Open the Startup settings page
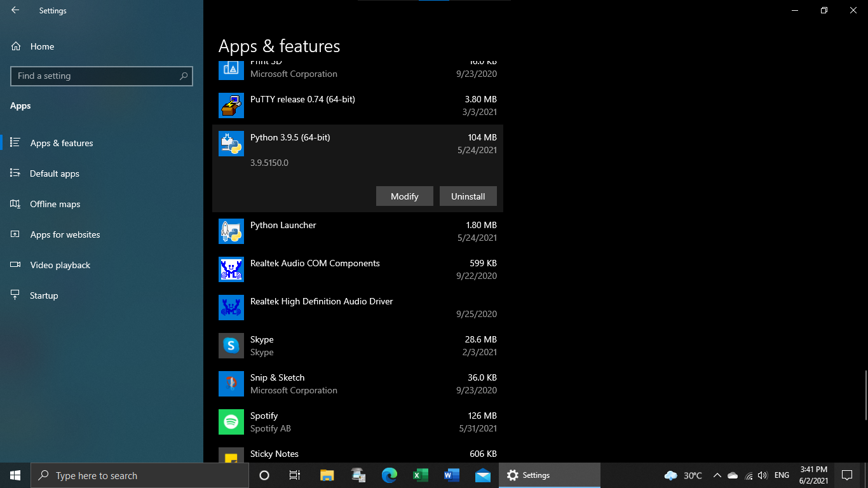This screenshot has width=868, height=488. [x=43, y=295]
